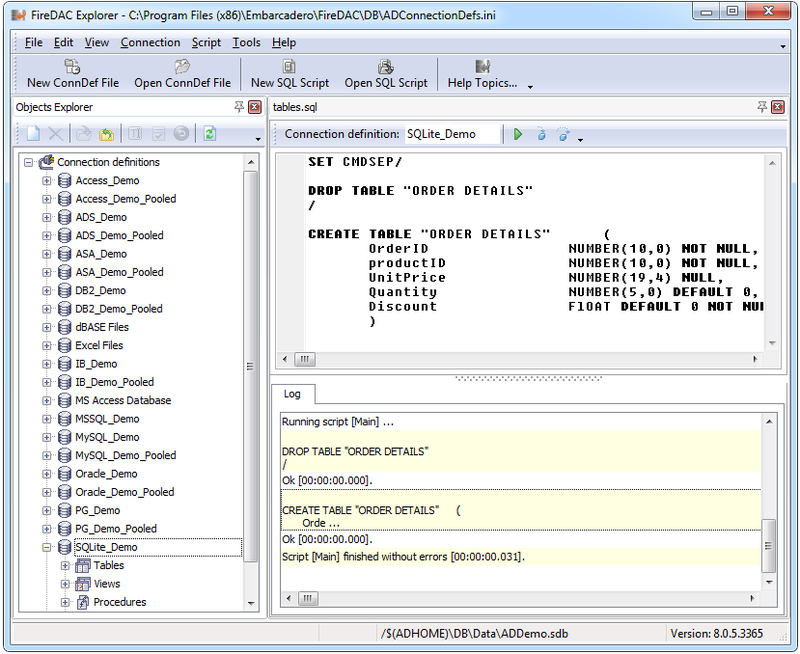
Task: Click the step-over script icon next to play
Action: [541, 134]
